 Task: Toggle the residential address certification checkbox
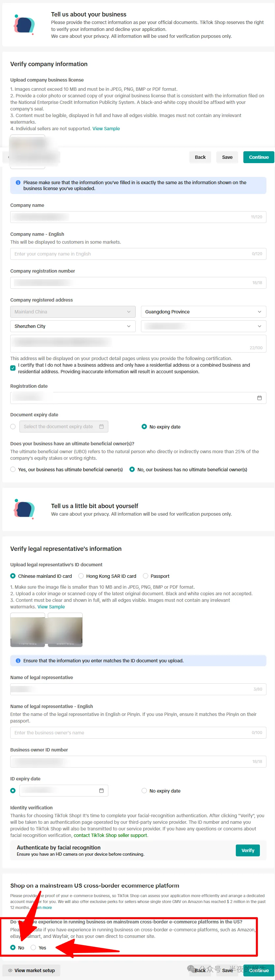pyautogui.click(x=13, y=368)
